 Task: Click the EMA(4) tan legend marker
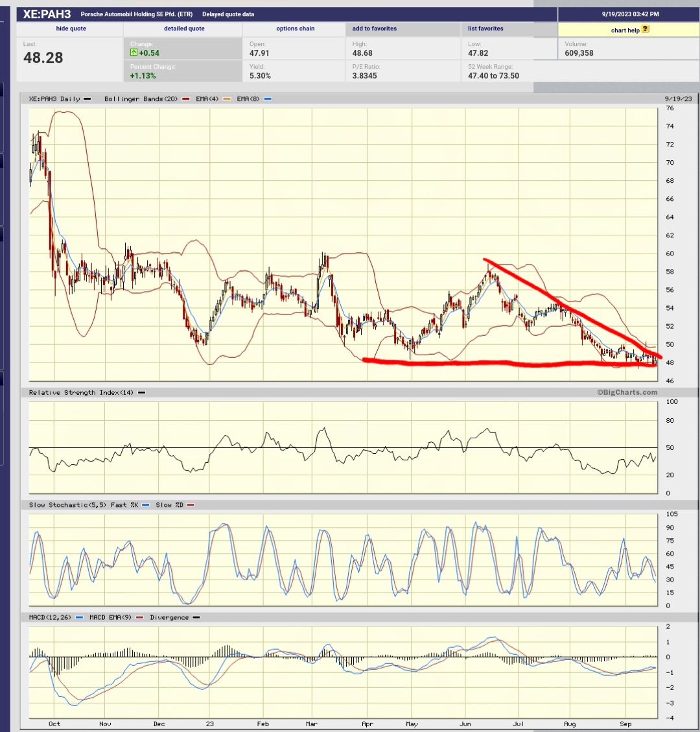click(227, 100)
